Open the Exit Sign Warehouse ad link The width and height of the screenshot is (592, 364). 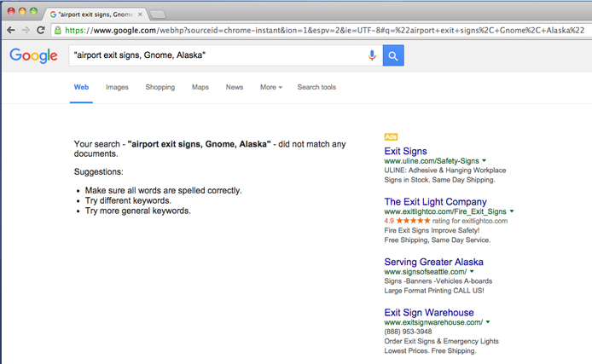click(x=428, y=312)
